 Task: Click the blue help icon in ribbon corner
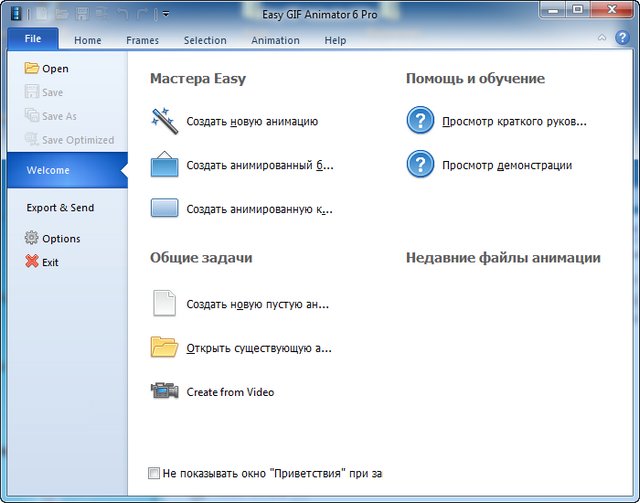[x=621, y=38]
